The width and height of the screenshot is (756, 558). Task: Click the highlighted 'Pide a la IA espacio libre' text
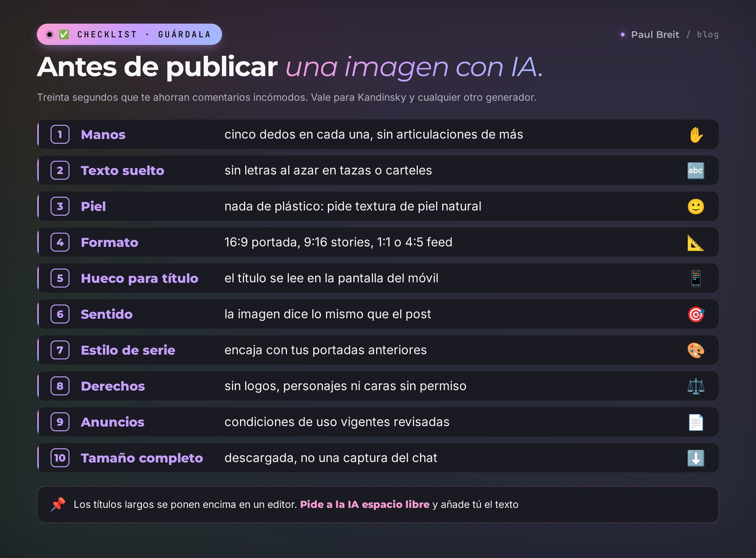(x=365, y=505)
